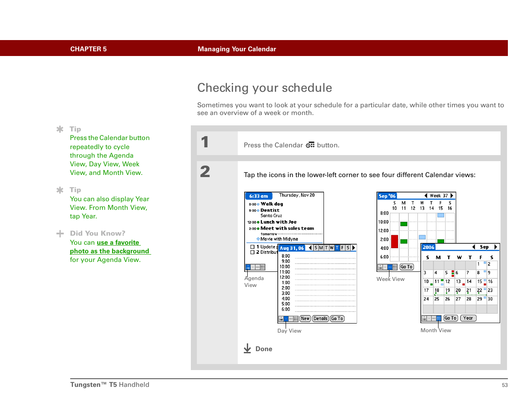Viewport: 532px width, 411px height.
Task: Tap Go To button in Week View
Action: click(407, 267)
